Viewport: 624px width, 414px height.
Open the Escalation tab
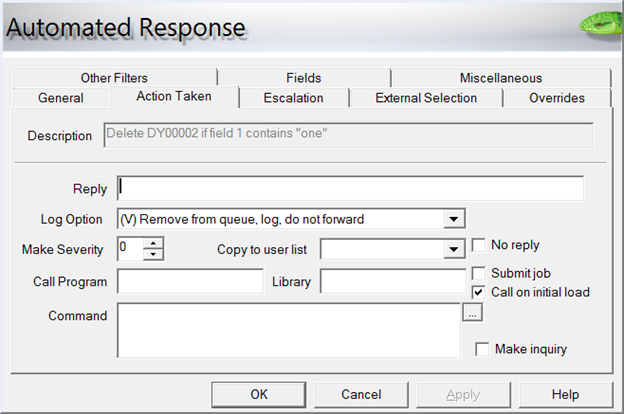point(293,98)
